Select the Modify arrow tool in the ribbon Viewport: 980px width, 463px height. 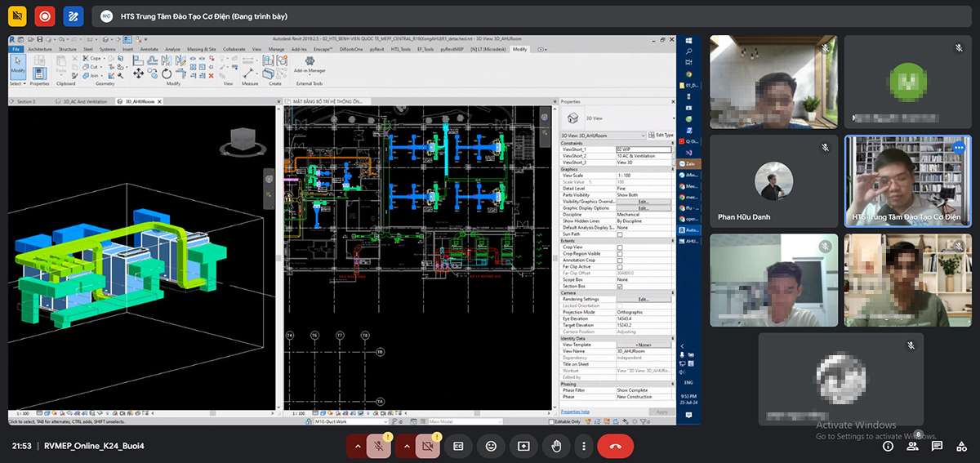point(17,69)
